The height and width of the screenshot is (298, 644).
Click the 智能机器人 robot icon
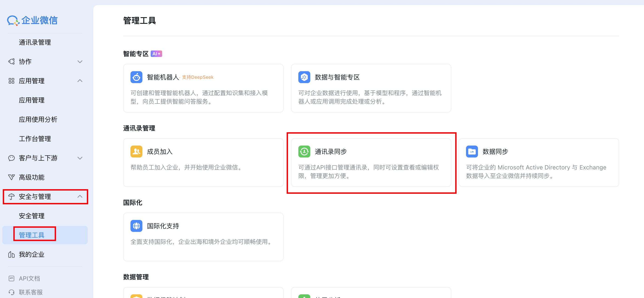click(136, 77)
